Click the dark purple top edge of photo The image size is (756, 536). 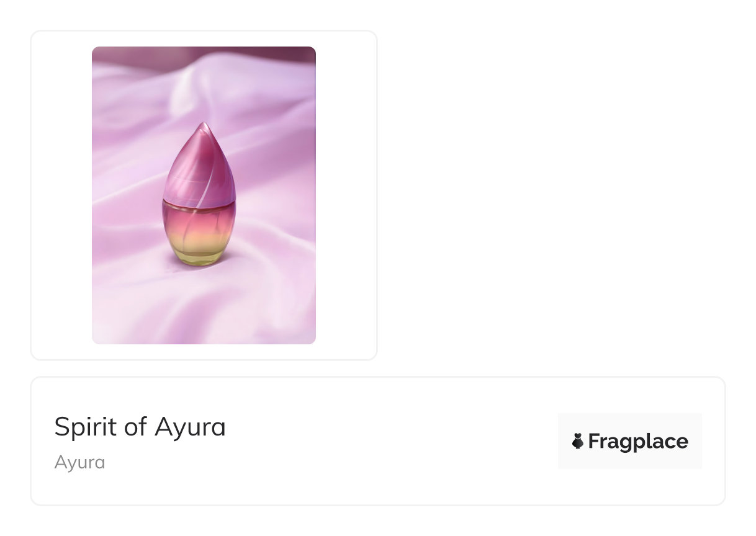pyautogui.click(x=204, y=52)
